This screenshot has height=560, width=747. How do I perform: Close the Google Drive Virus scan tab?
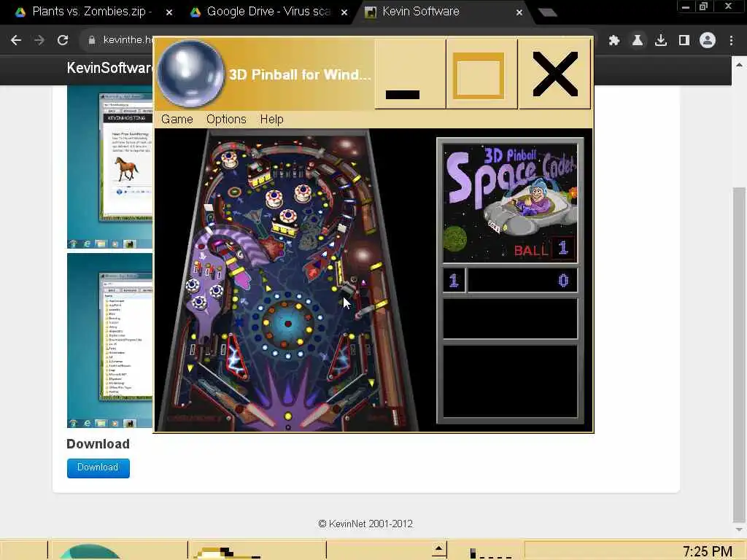[x=344, y=13]
